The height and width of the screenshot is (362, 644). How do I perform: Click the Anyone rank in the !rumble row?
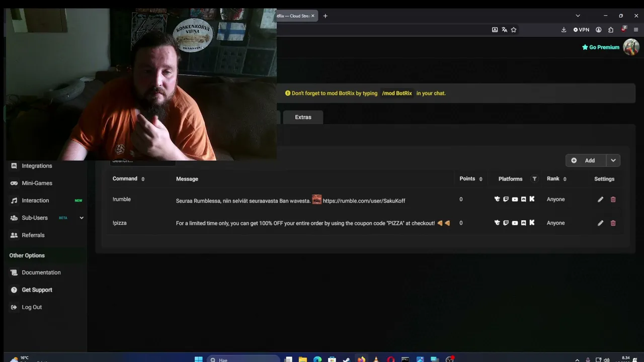(x=556, y=200)
